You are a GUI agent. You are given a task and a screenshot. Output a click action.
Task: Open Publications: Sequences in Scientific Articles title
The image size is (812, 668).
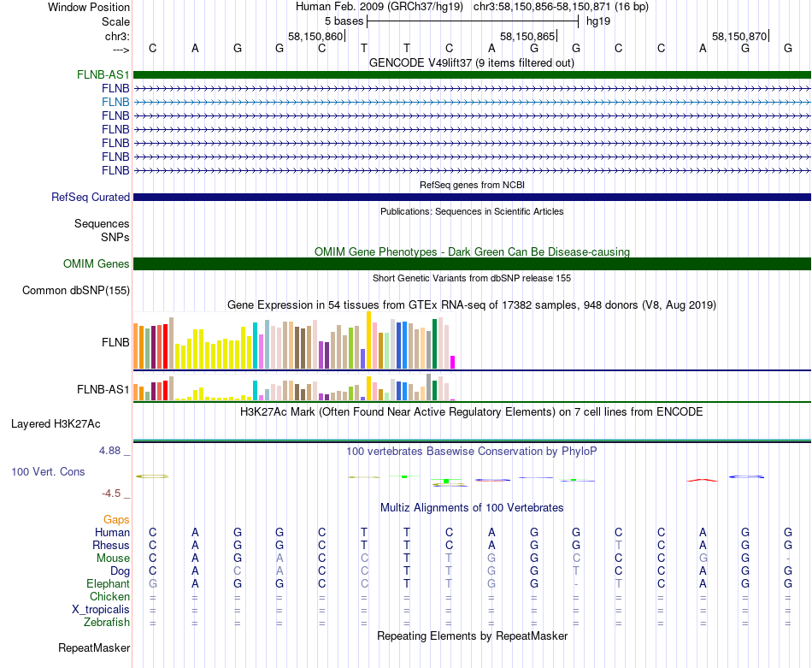pos(472,211)
